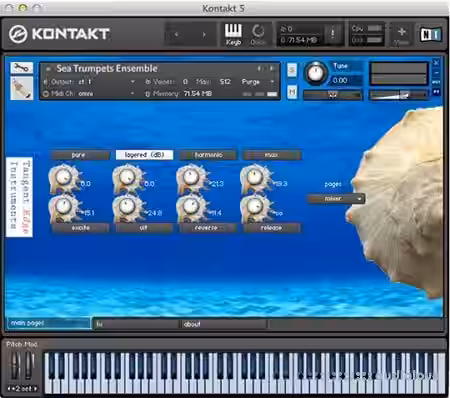Click the Tangent Edge Instruments side label
450x398 pixels.
pyautogui.click(x=19, y=197)
